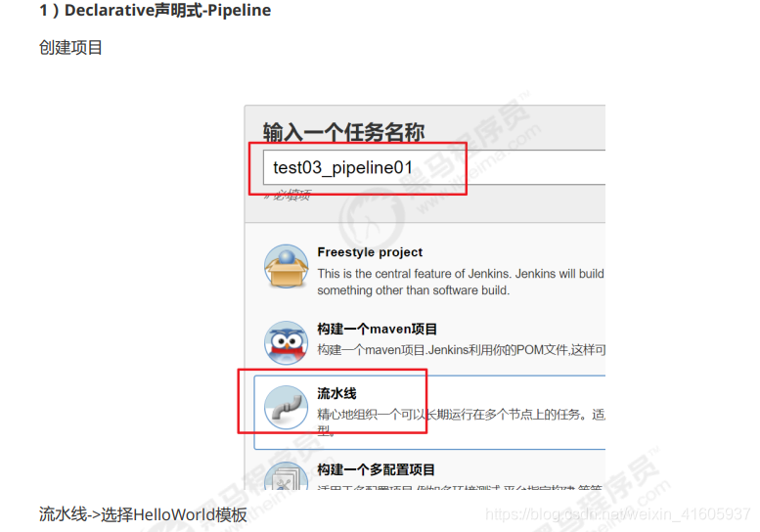Click the 流水线 description text
760x532 pixels.
461,421
